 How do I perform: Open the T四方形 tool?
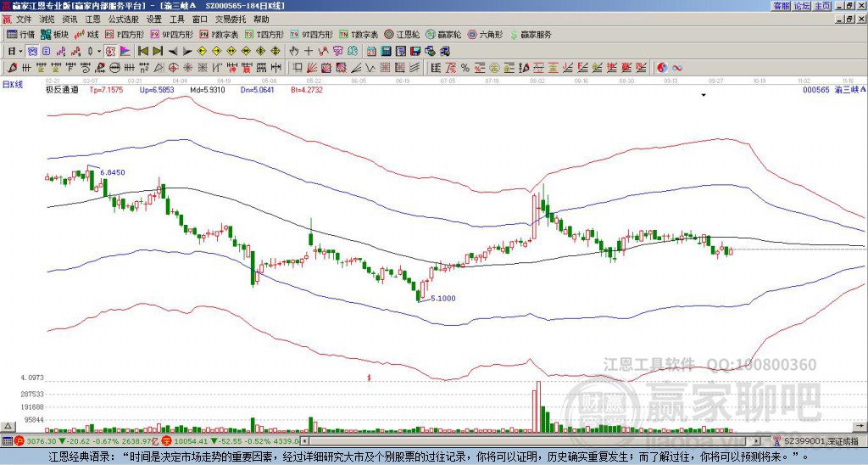[264, 34]
